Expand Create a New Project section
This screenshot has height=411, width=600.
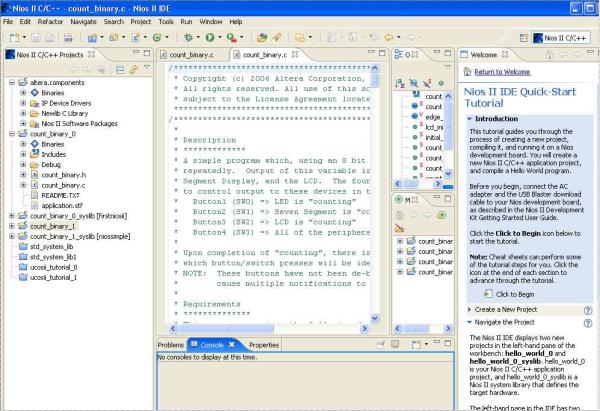470,309
